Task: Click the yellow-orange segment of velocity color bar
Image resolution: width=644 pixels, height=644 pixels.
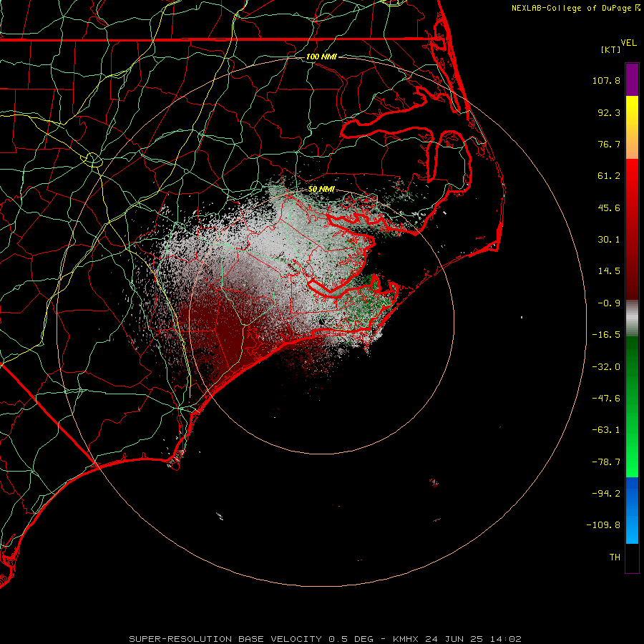Action: pos(632,127)
